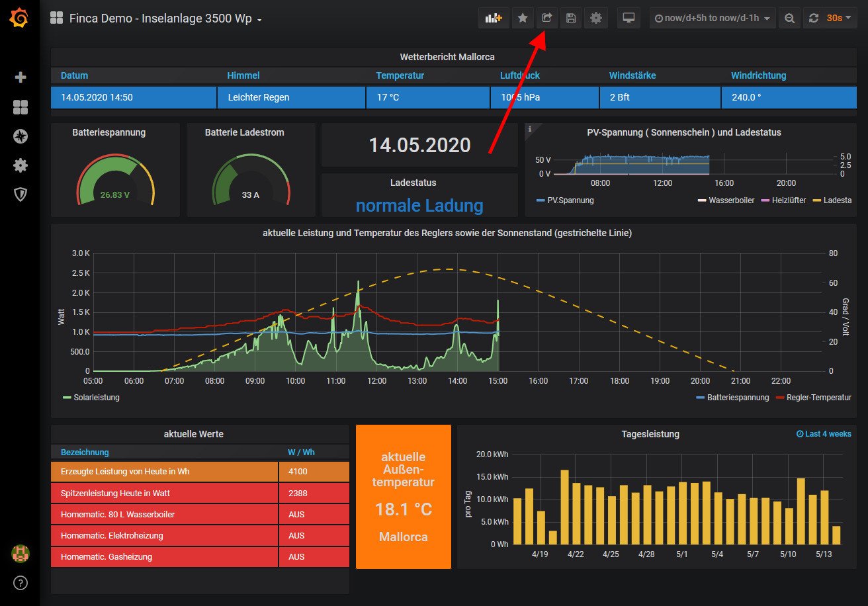Toggle Batteriespannung series in legend
Screen dimensions: 868x606
click(737, 398)
